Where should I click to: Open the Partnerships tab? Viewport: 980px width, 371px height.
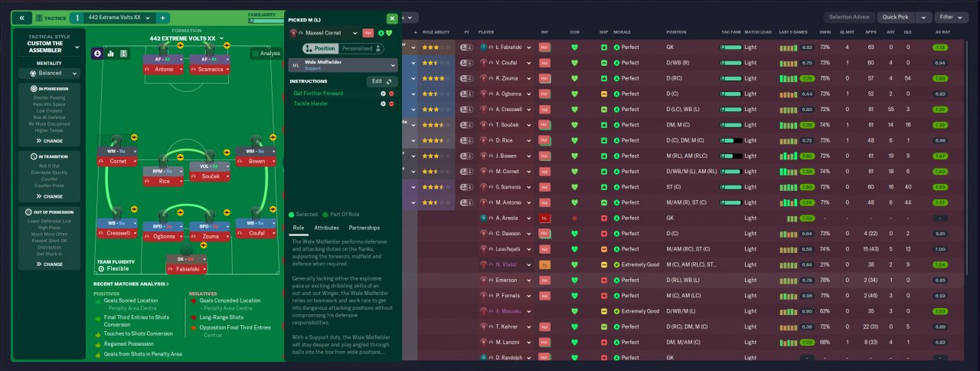click(364, 228)
